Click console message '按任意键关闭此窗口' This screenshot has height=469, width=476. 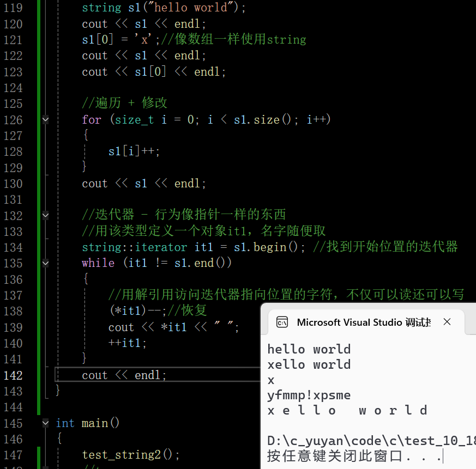tap(335, 456)
